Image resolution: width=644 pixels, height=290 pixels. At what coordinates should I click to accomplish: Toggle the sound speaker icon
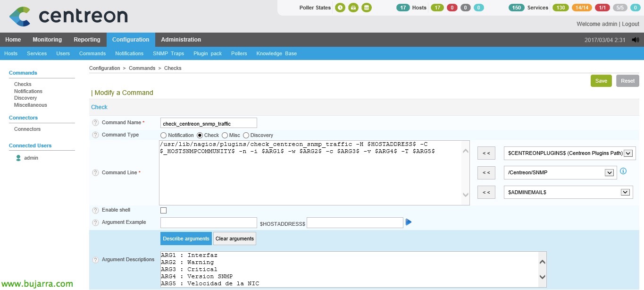[635, 40]
